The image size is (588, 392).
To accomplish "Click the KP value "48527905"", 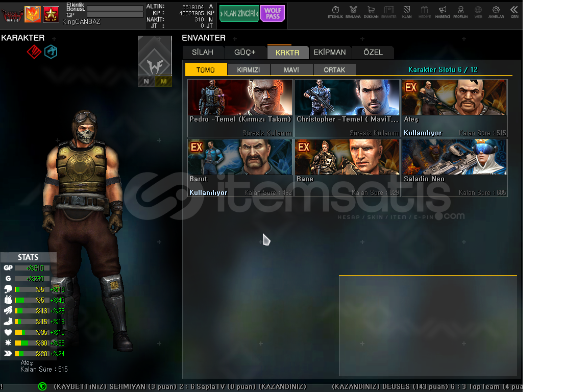I will click(191, 13).
